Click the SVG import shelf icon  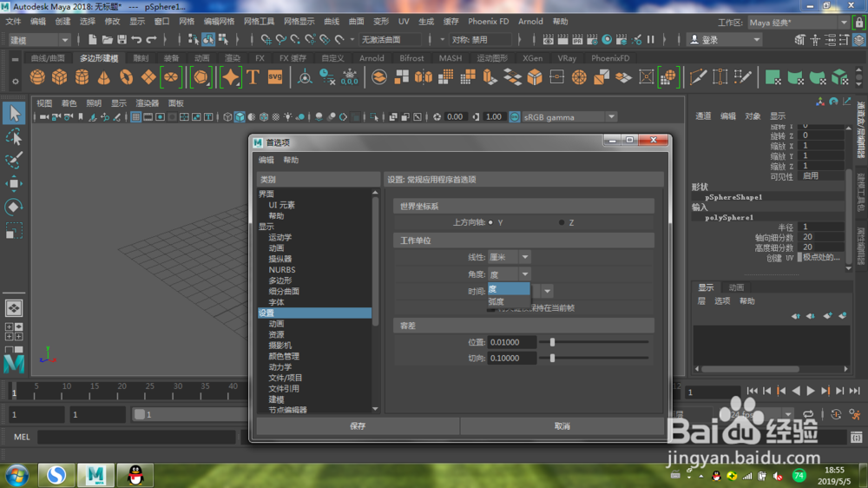[275, 77]
